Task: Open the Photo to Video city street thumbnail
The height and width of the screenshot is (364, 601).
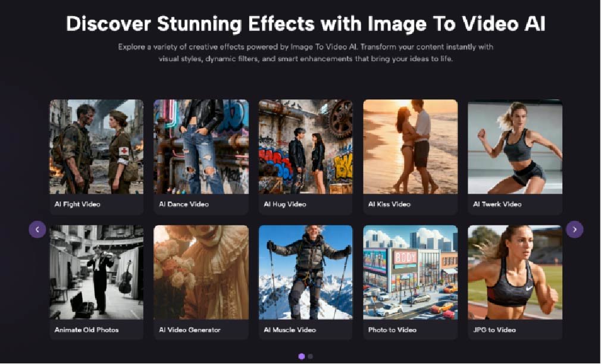Action: tap(411, 272)
